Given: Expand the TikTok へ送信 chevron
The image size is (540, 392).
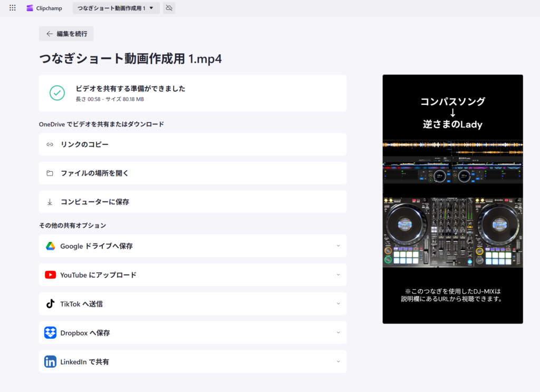Looking at the screenshot, I should click(338, 304).
